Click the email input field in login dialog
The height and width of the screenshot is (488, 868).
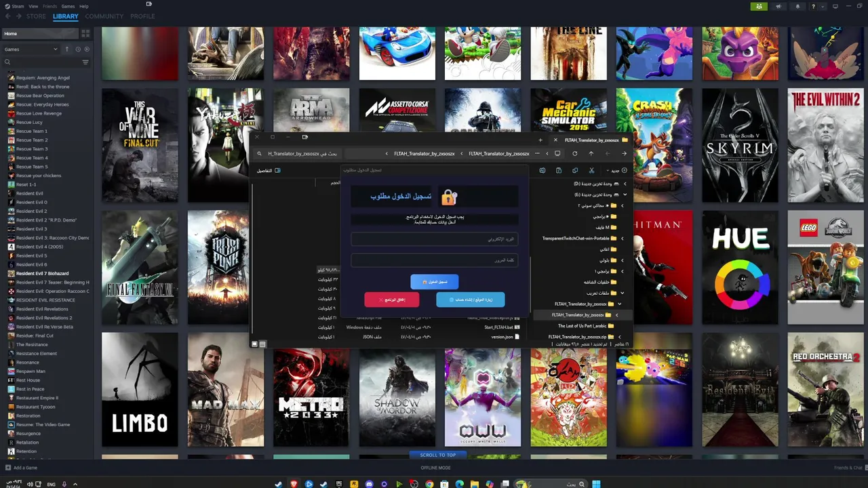pyautogui.click(x=435, y=239)
